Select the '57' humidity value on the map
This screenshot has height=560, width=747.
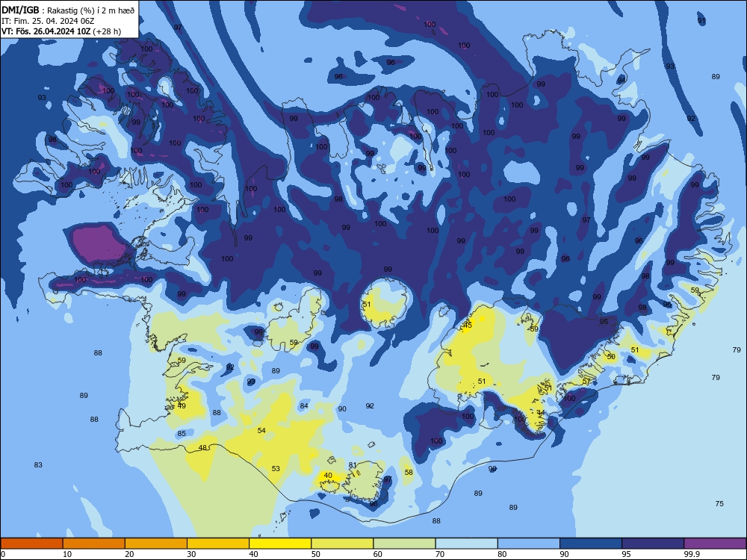(586, 382)
